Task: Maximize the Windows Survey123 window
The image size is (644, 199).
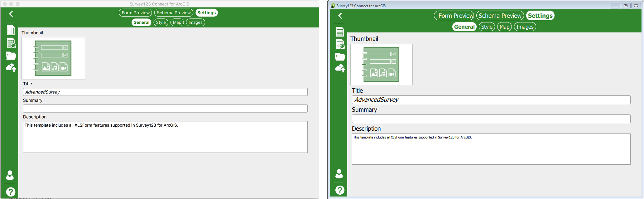Action: point(626,6)
